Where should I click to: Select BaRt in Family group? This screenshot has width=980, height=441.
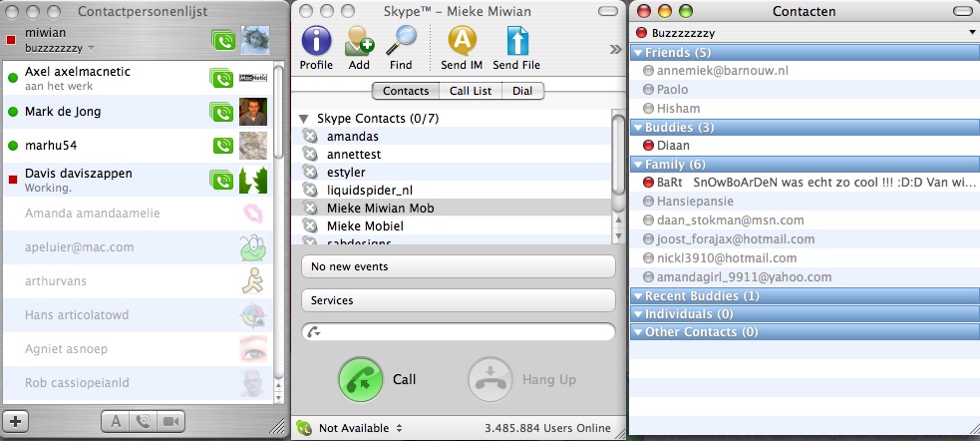(x=804, y=183)
